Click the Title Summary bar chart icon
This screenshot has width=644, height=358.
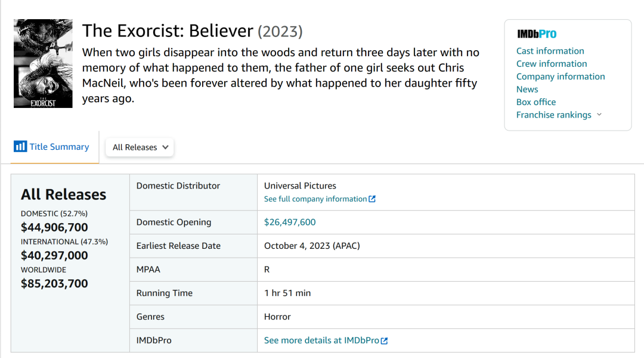[x=20, y=146]
